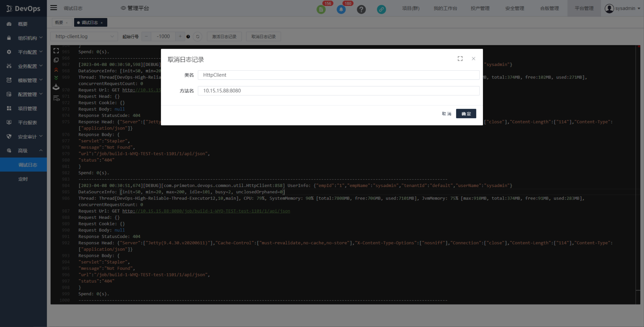Jump to bottom with green double-chevron

click(x=56, y=78)
